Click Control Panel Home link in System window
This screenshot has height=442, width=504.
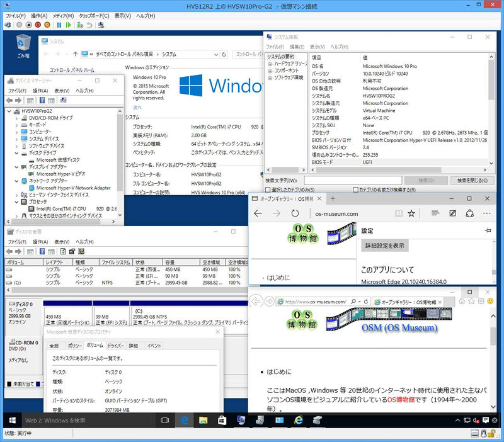pos(72,70)
